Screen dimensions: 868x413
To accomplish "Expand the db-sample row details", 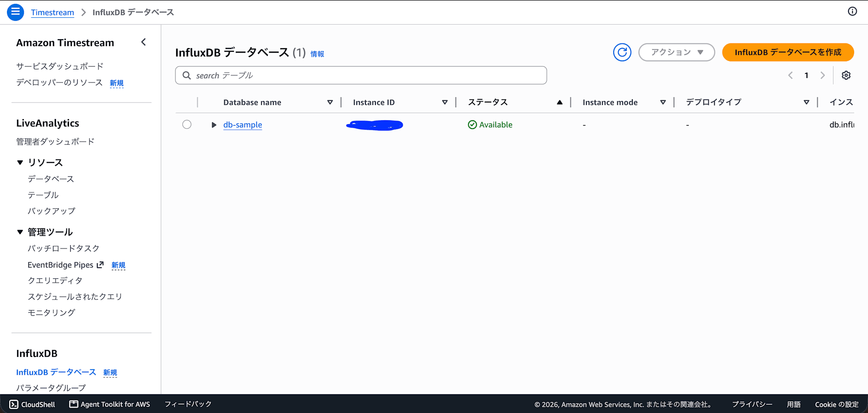I will tap(214, 125).
